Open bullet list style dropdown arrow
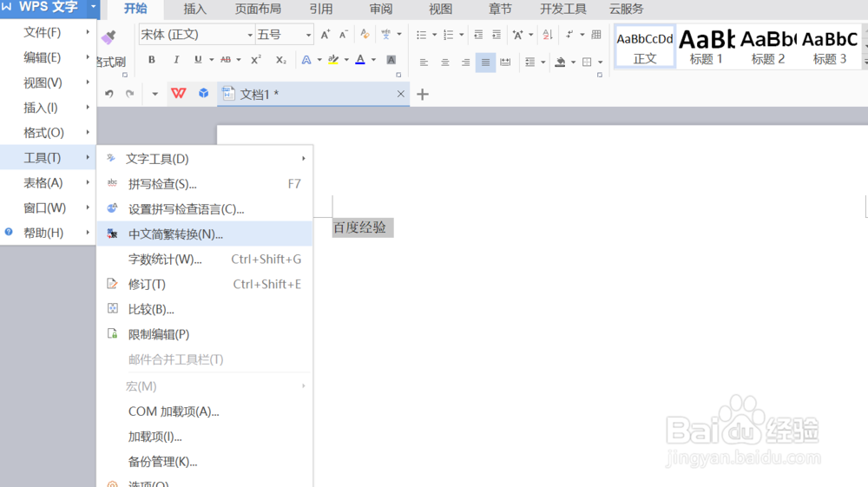The height and width of the screenshot is (487, 868). click(x=435, y=35)
